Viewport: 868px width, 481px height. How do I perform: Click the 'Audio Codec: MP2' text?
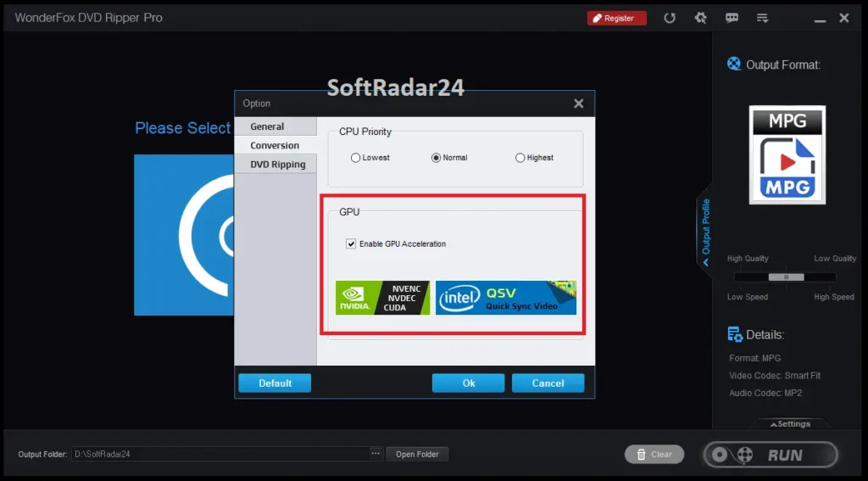coord(765,393)
